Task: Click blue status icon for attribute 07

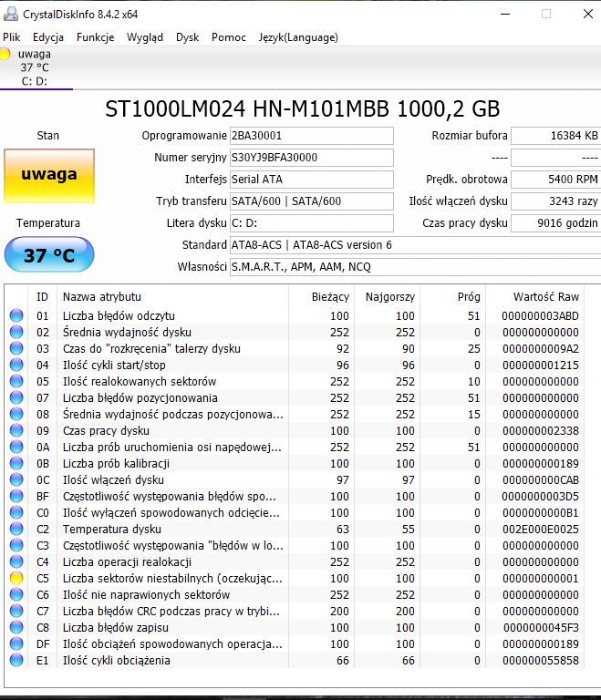Action: click(16, 397)
